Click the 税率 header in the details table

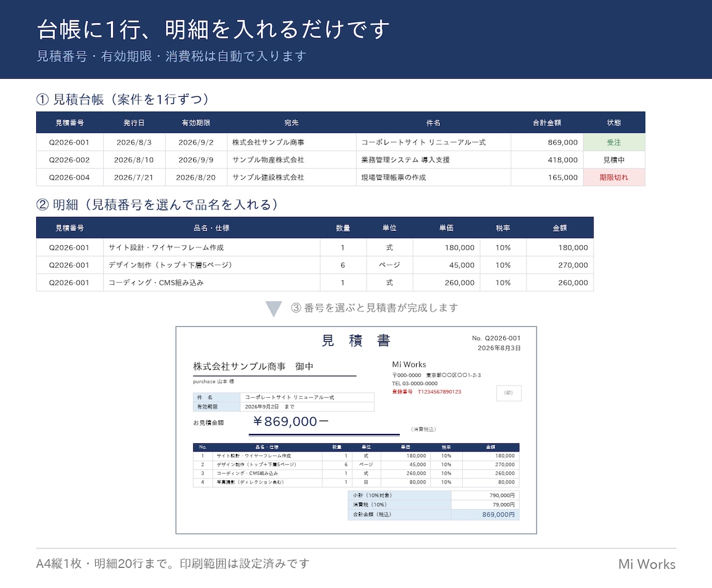pos(503,228)
